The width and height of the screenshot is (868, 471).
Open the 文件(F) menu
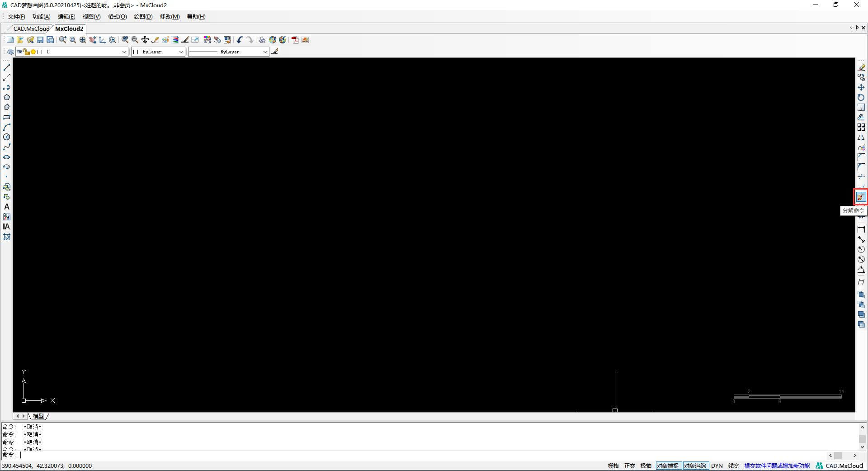click(16, 17)
